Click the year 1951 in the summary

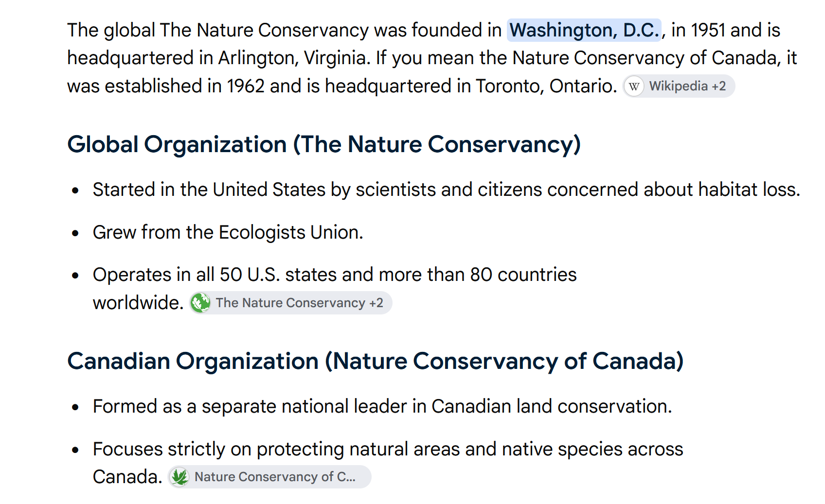tap(708, 30)
